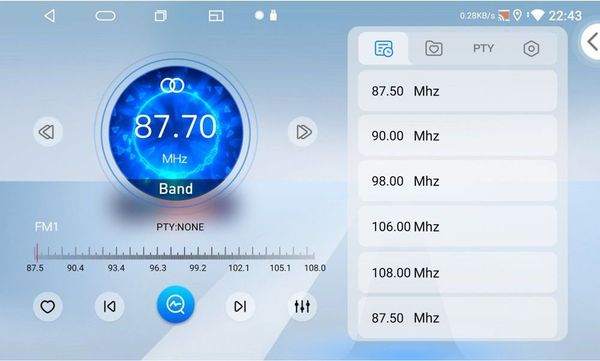
Task: Skip to next station
Action: click(x=240, y=306)
